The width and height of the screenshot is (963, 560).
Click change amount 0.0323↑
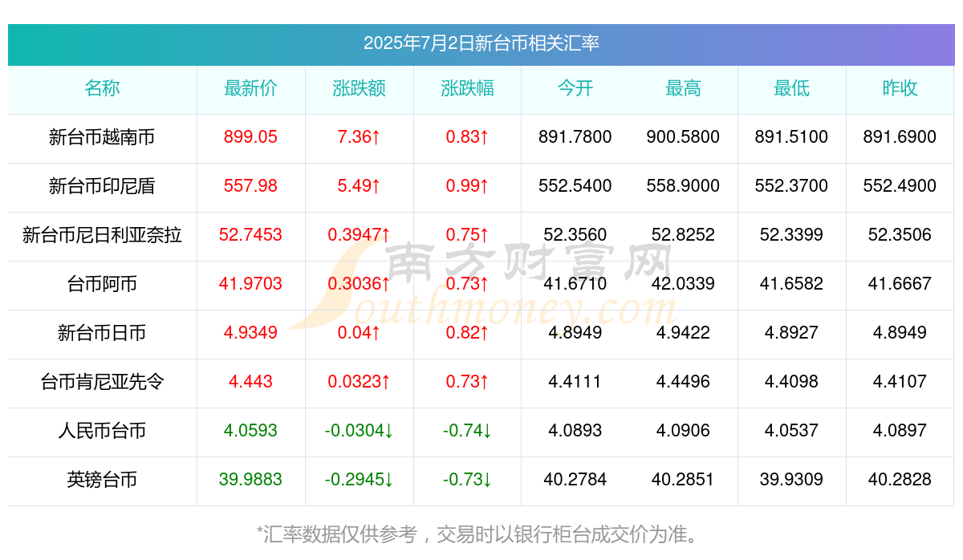coord(359,382)
